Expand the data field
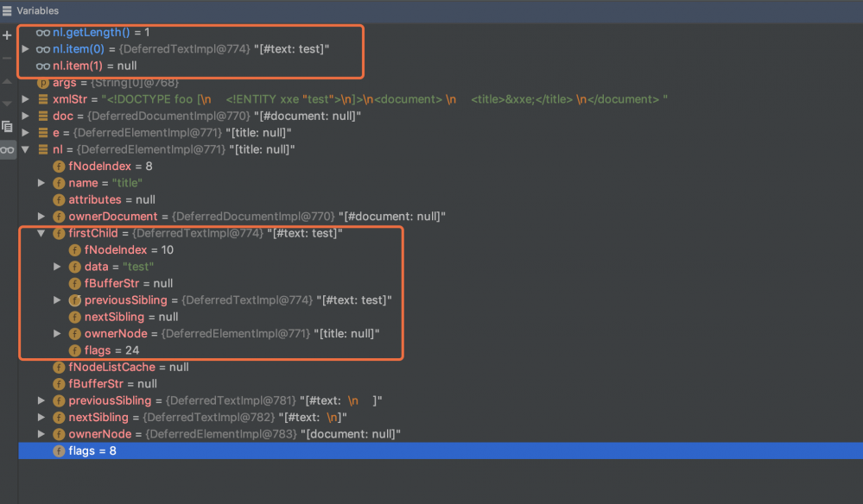 pos(57,268)
